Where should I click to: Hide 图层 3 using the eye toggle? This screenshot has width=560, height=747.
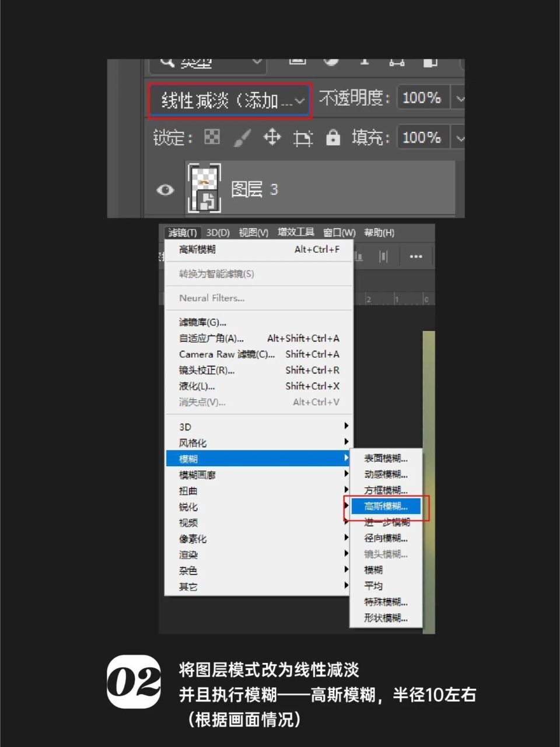[x=165, y=190]
